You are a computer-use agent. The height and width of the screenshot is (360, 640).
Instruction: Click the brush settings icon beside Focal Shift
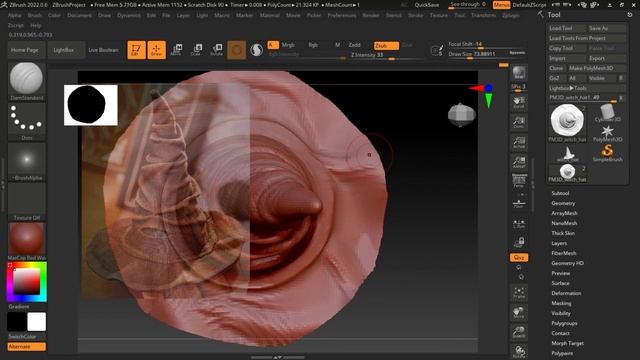[x=437, y=50]
